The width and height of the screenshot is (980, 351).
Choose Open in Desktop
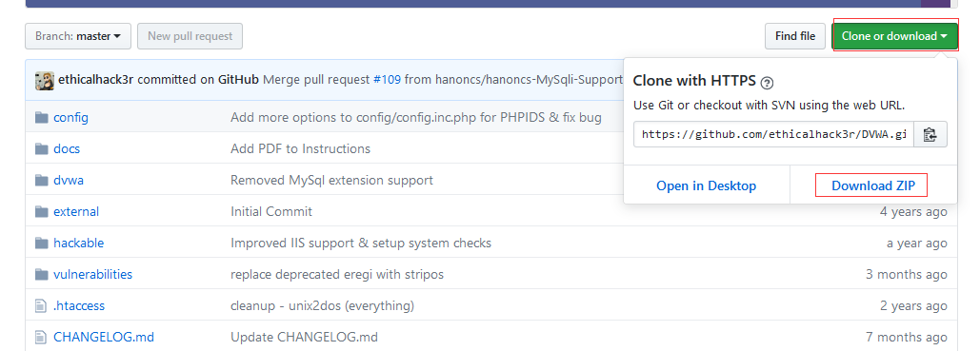707,185
